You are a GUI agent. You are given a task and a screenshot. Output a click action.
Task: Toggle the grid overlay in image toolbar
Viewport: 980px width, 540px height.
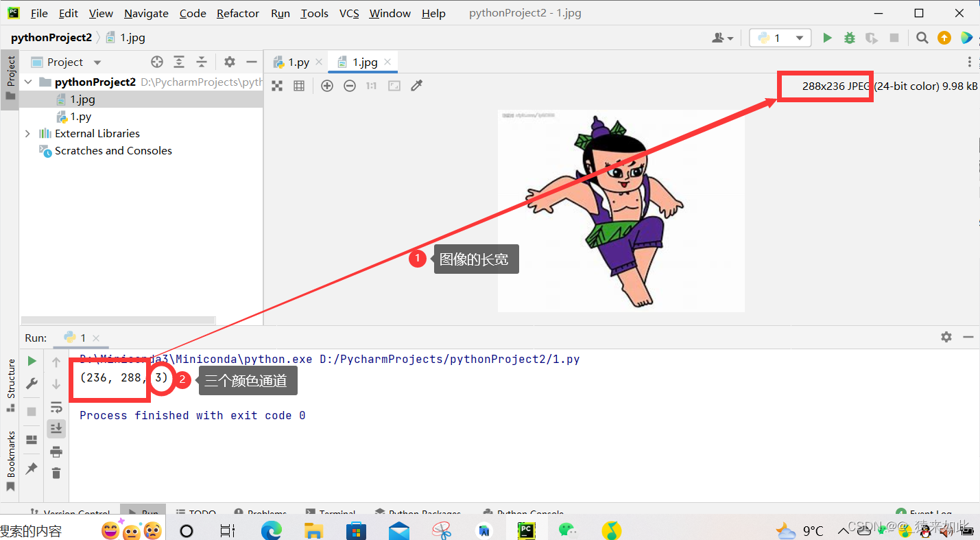[x=299, y=86]
